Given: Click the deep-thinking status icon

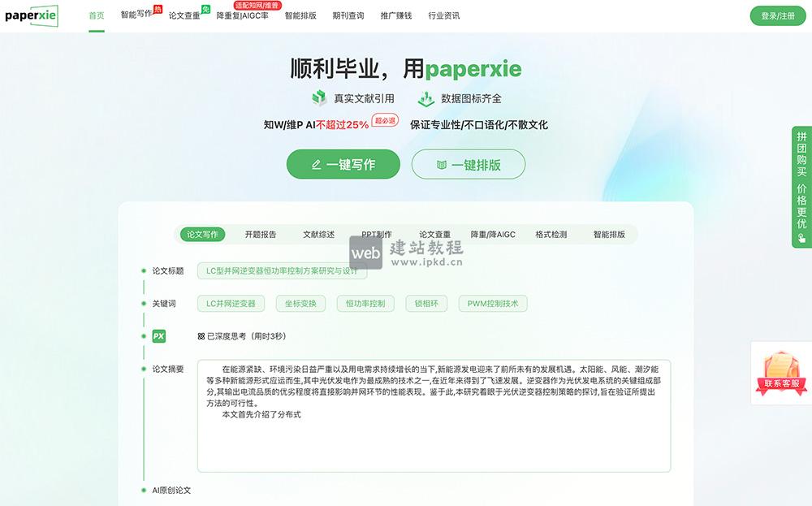Looking at the screenshot, I should pyautogui.click(x=201, y=336).
